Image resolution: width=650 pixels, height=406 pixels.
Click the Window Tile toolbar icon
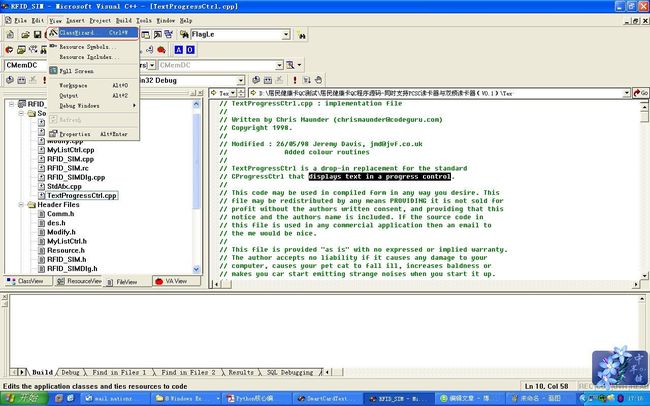coord(168,35)
